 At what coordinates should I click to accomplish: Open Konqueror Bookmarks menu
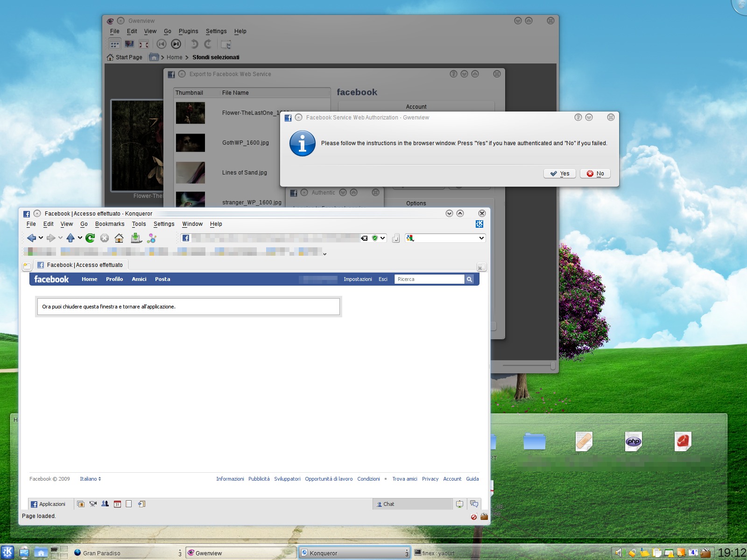110,224
